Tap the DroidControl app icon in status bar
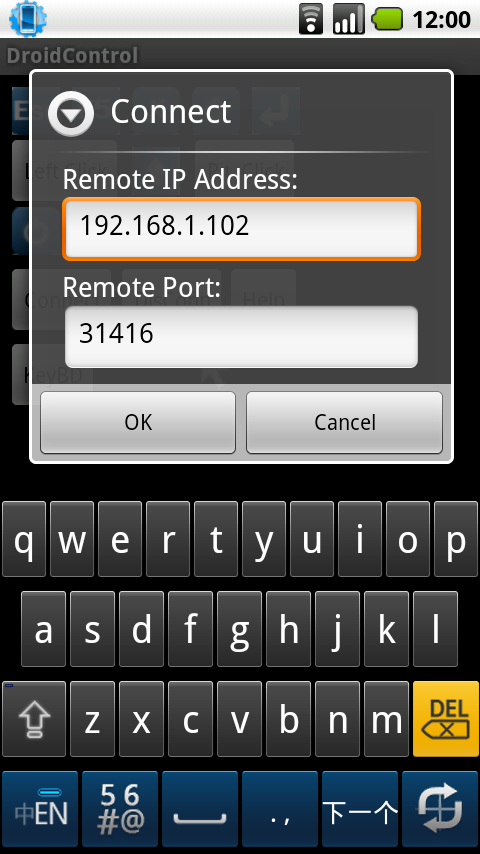Image resolution: width=480 pixels, height=854 pixels. pyautogui.click(x=28, y=19)
